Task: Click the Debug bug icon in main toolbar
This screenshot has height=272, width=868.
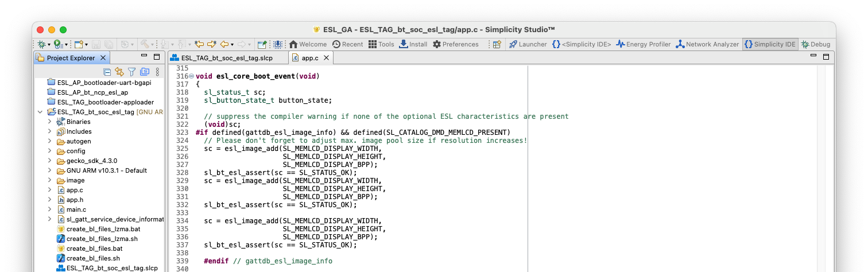Action: [x=42, y=44]
